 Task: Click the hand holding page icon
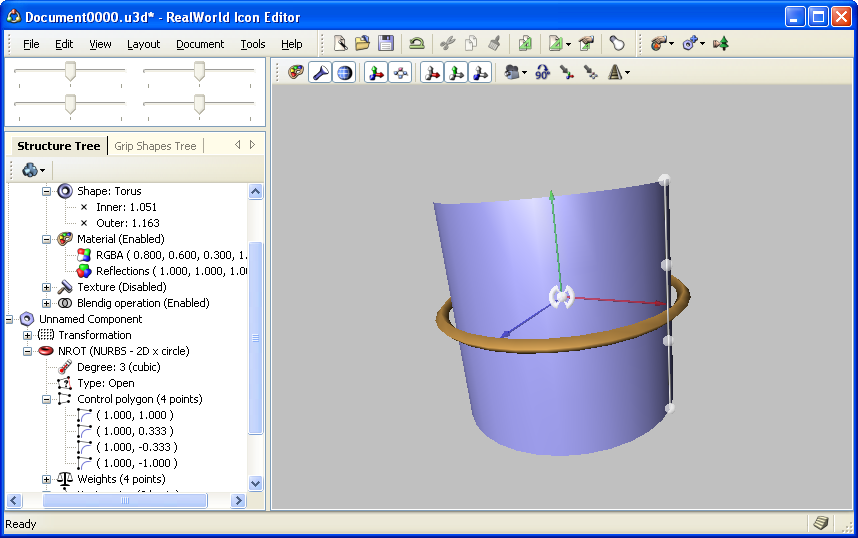[x=587, y=43]
